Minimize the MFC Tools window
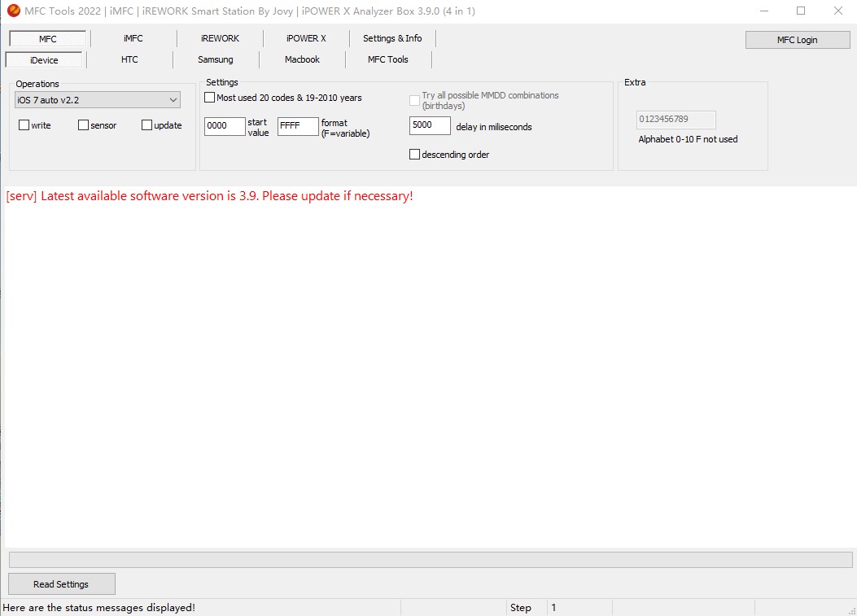The height and width of the screenshot is (616, 857). tap(764, 11)
